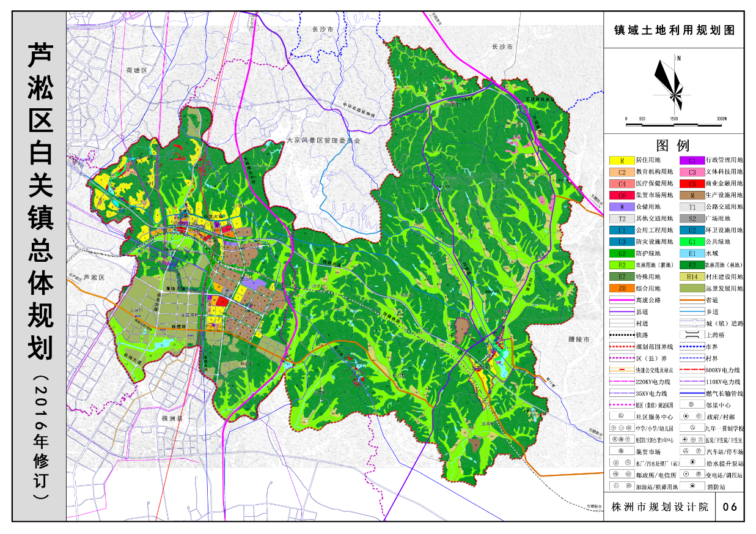This screenshot has height=534, width=756.
Task: Click the red C5 商业金融用地 swatch
Action: pos(692,184)
